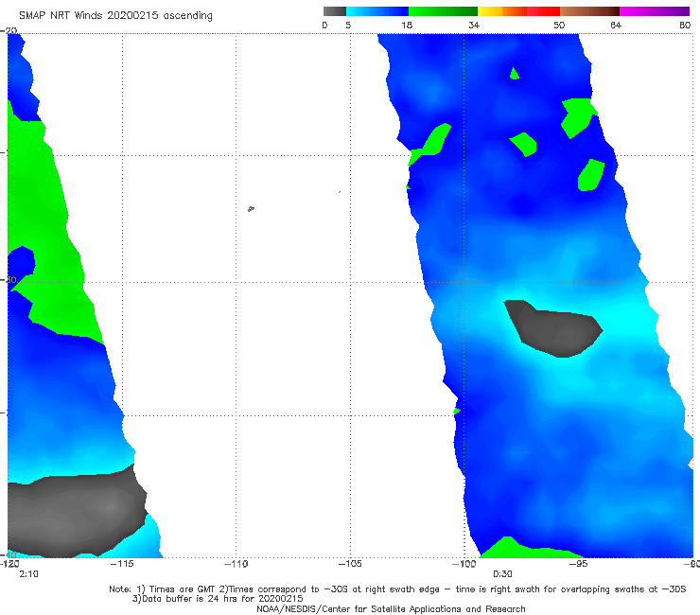Click the colorbar label '18'
The image size is (700, 615).
407,25
